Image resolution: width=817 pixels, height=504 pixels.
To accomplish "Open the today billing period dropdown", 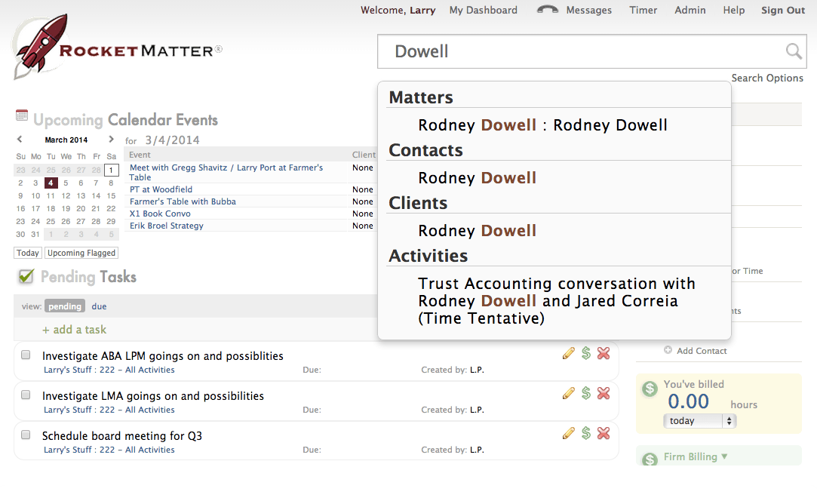I will coord(700,420).
